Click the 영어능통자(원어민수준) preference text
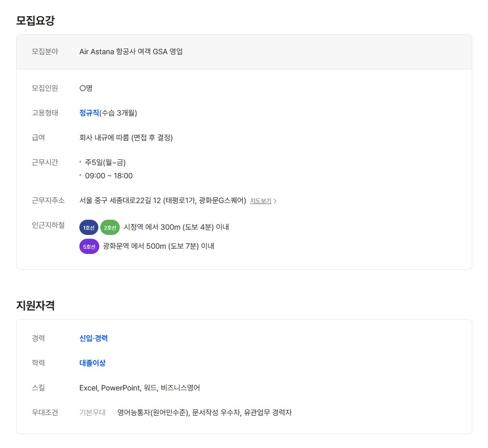488x448 pixels. click(x=153, y=412)
